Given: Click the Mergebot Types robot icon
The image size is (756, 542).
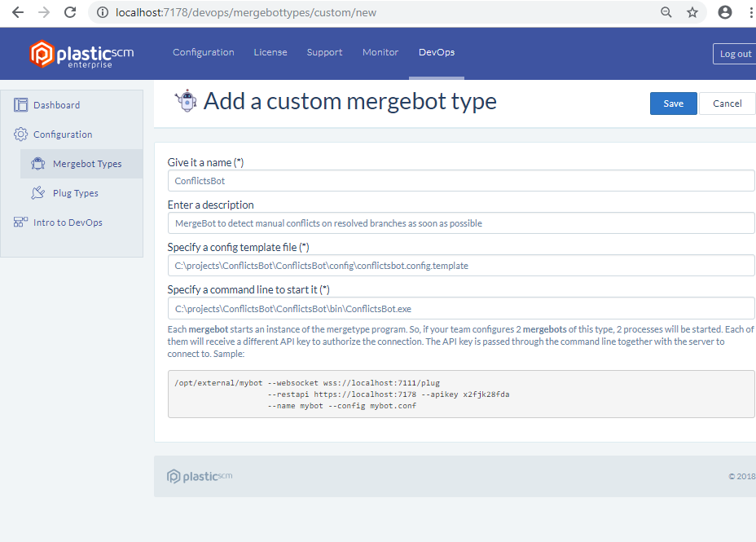Looking at the screenshot, I should [x=38, y=164].
